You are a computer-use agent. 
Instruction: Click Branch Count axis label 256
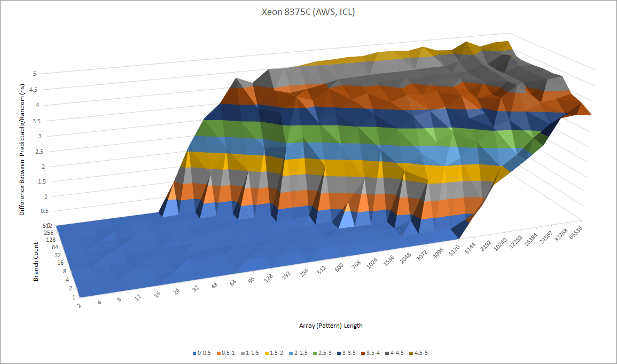(49, 233)
